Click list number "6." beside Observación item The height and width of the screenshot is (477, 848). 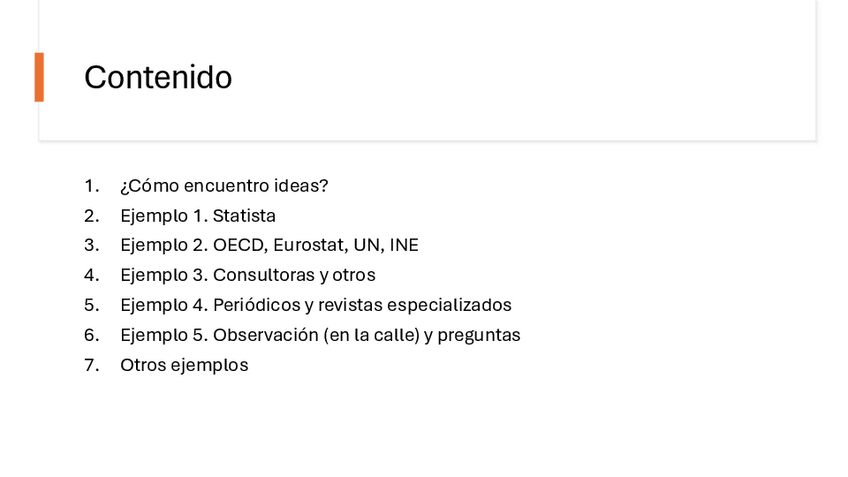pos(92,335)
